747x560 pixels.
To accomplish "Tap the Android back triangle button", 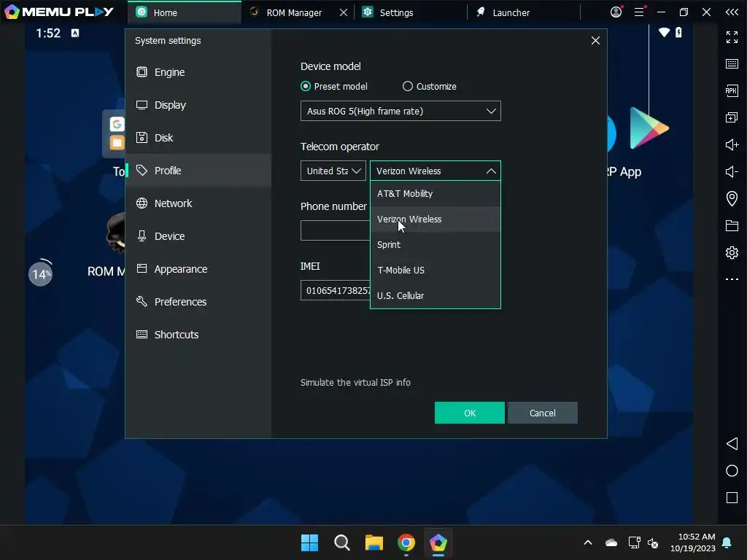I will coord(732,444).
